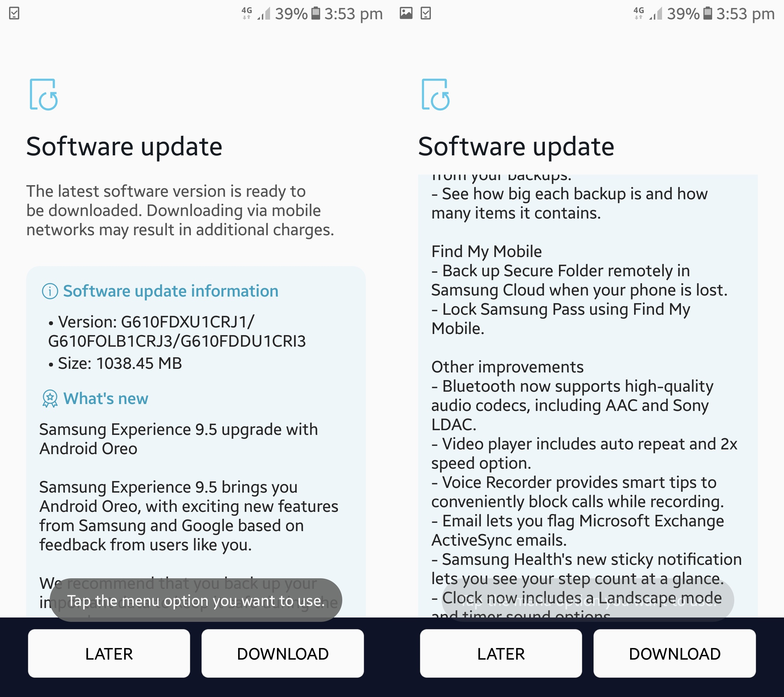Tap 'Software update information' heading
This screenshot has height=697, width=784.
pyautogui.click(x=171, y=291)
